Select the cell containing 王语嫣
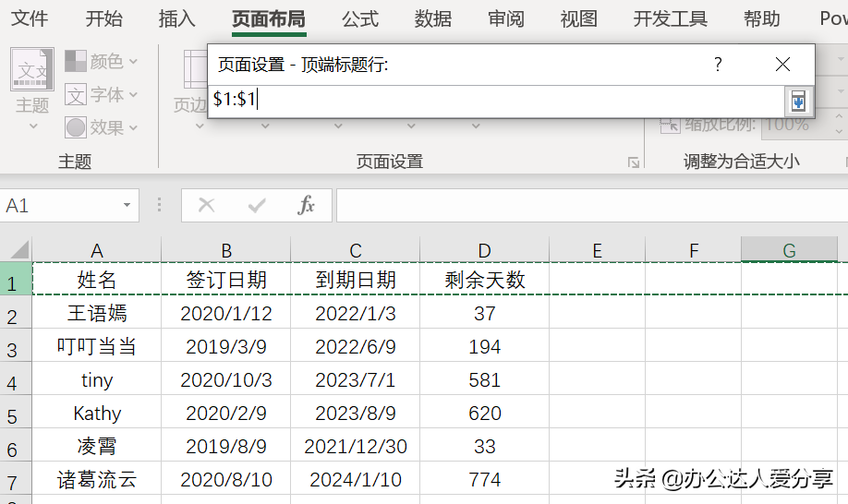848x504 pixels. click(97, 313)
